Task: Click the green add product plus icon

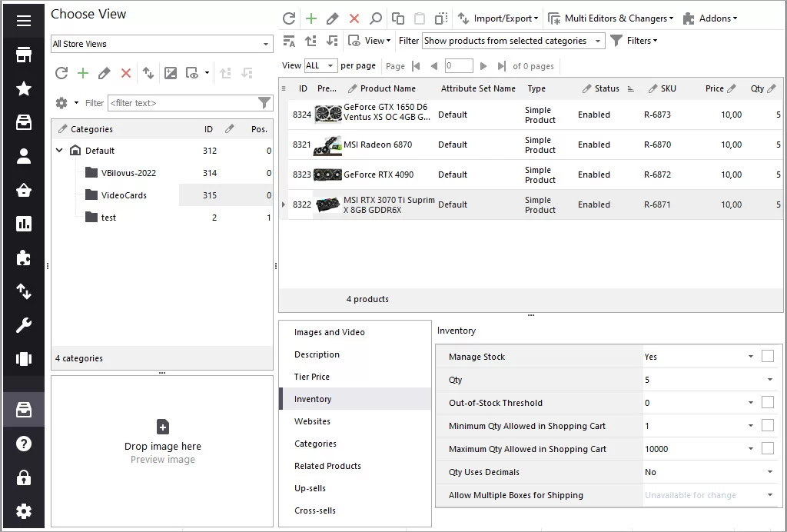Action: click(311, 18)
